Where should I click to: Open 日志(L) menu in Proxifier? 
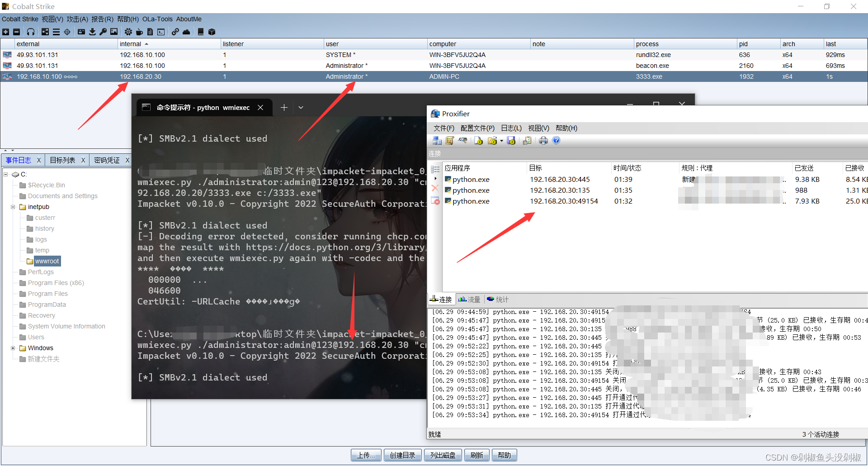point(511,128)
